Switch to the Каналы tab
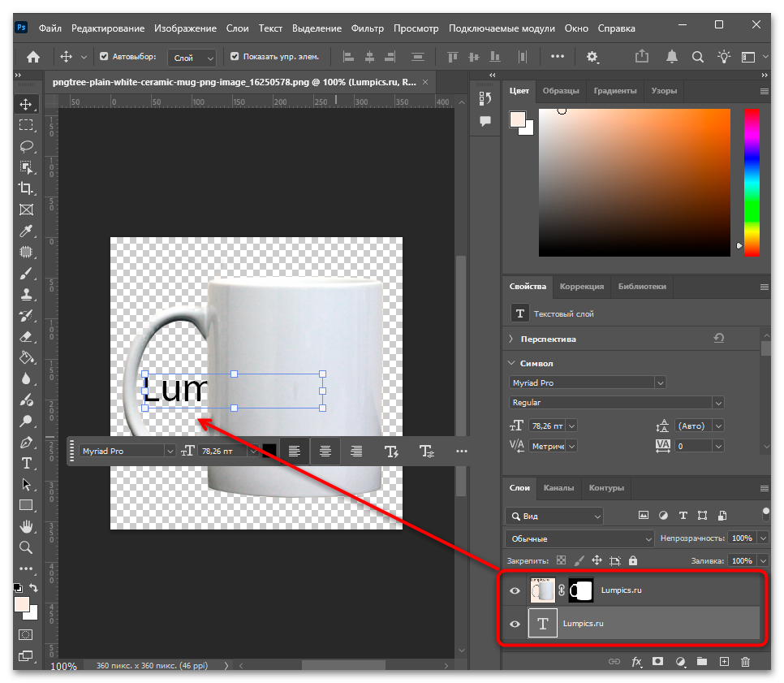The width and height of the screenshot is (784, 683). click(558, 488)
